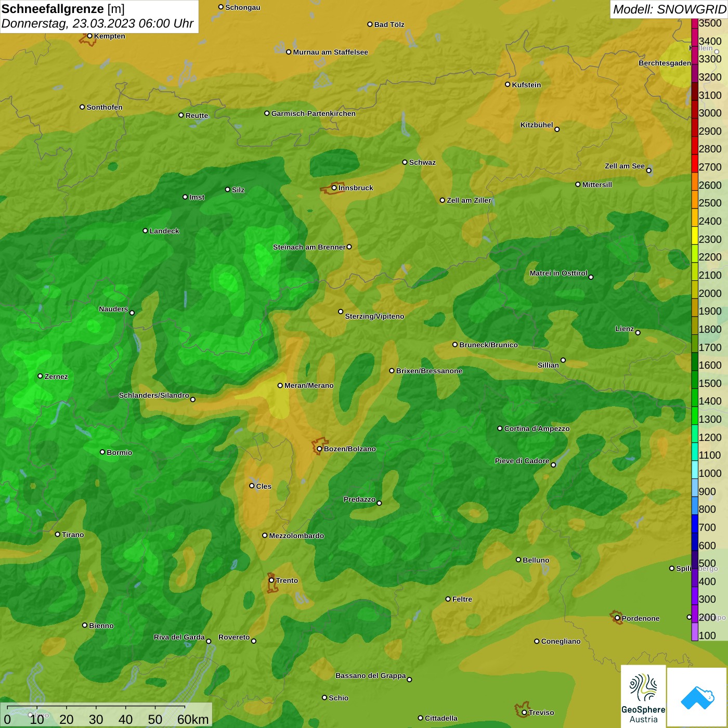Viewport: 728px width, 728px height.
Task: Click the Matrei in Osttirol location dot
Action: coord(591,277)
